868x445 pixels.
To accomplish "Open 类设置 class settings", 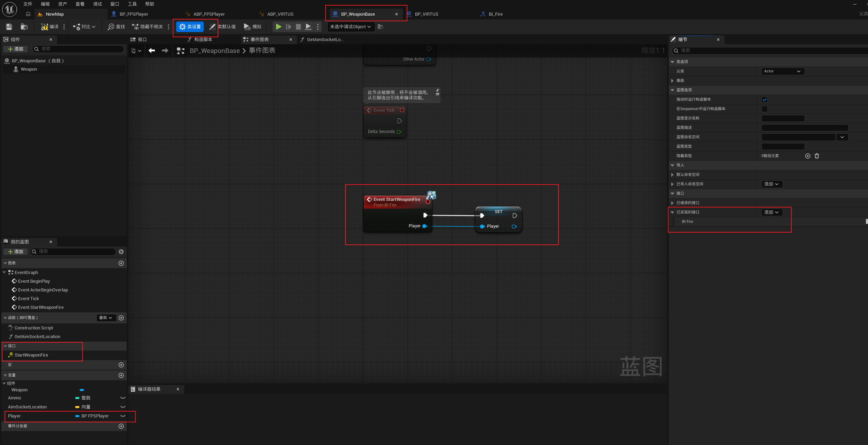I will [190, 27].
